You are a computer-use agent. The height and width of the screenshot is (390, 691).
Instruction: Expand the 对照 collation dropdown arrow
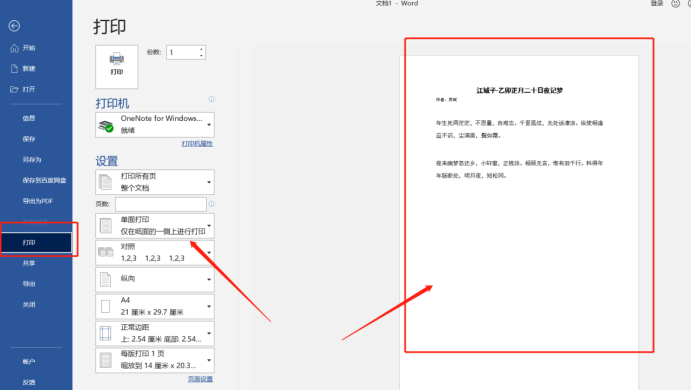click(x=209, y=253)
